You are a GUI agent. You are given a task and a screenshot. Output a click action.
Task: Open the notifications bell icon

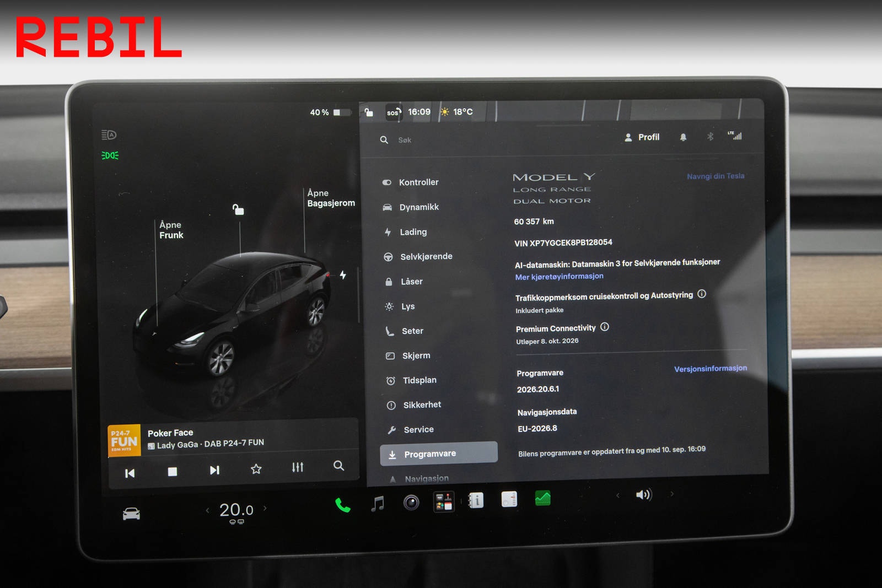pos(683,137)
